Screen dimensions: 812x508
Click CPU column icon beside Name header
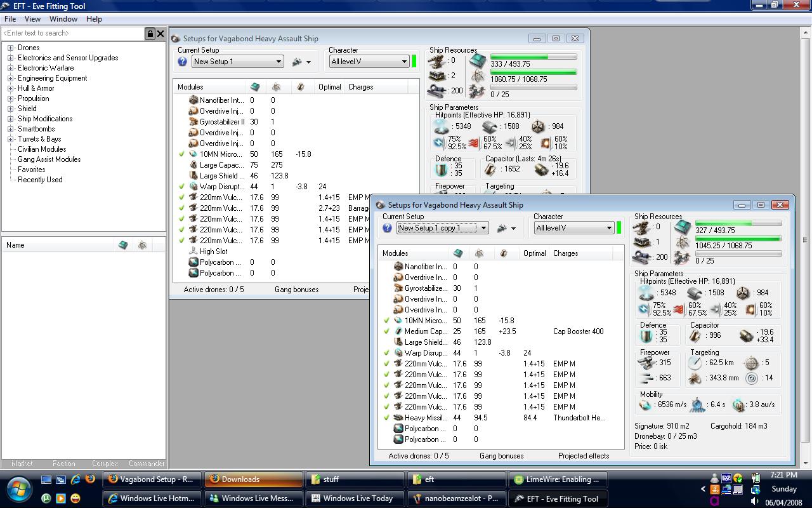[123, 245]
